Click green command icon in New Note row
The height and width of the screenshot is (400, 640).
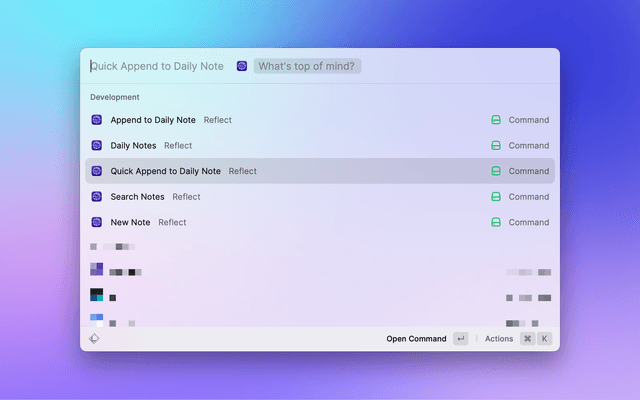(x=495, y=223)
